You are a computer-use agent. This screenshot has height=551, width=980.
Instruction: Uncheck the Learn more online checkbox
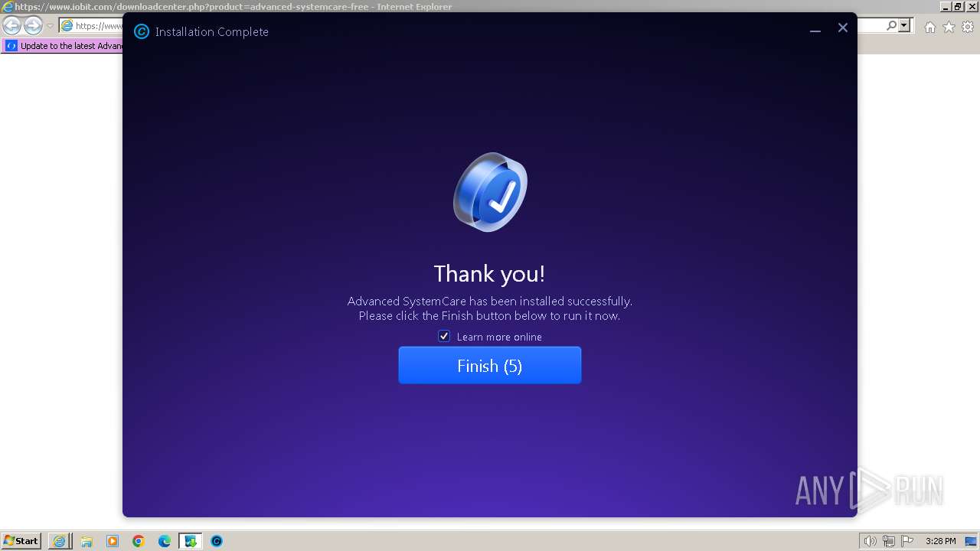tap(444, 336)
